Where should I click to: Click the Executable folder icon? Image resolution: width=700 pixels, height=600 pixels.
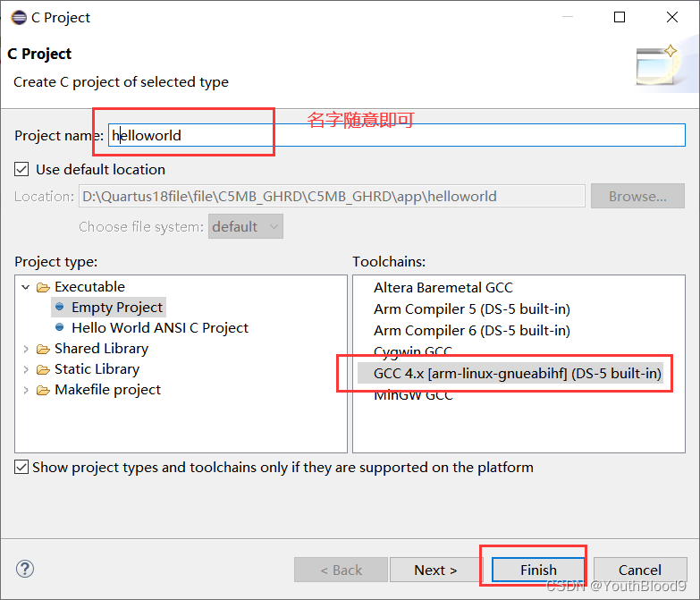point(43,287)
